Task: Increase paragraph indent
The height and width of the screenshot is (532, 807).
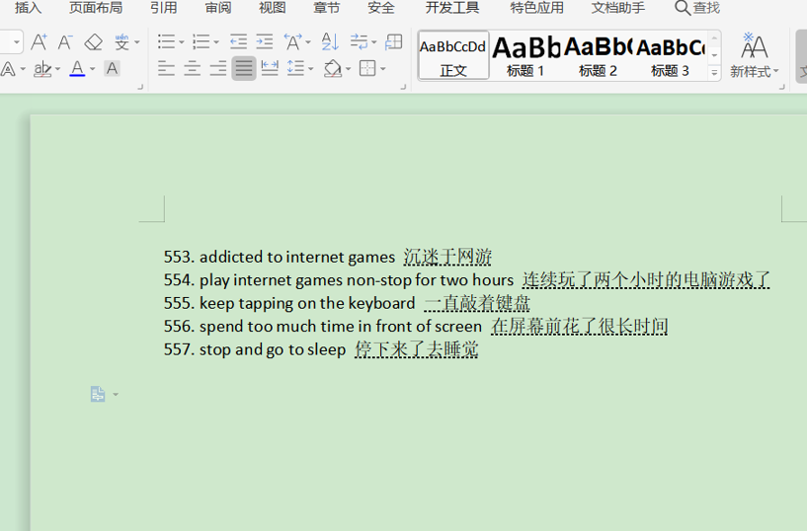Action: [x=265, y=41]
